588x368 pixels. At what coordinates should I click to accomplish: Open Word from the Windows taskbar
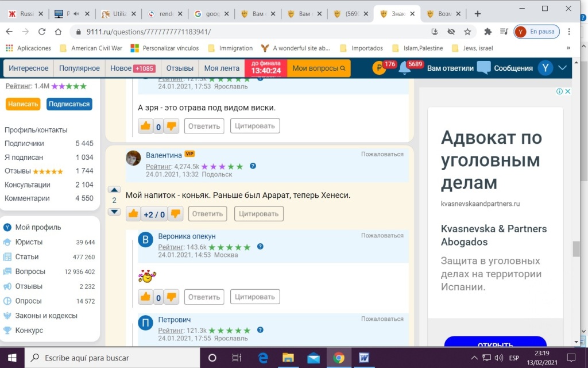coord(364,358)
